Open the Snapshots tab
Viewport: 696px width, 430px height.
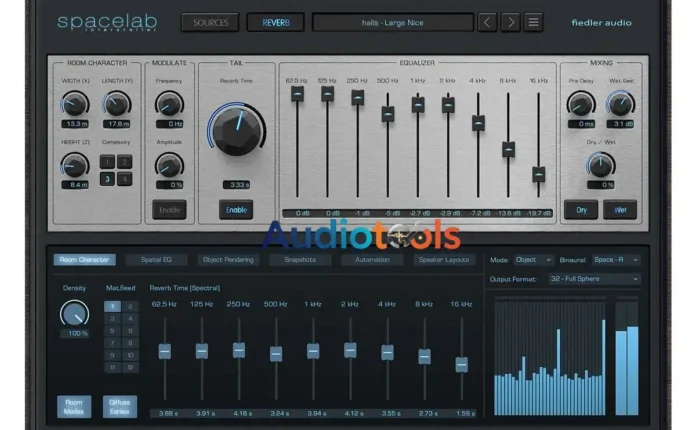(300, 260)
